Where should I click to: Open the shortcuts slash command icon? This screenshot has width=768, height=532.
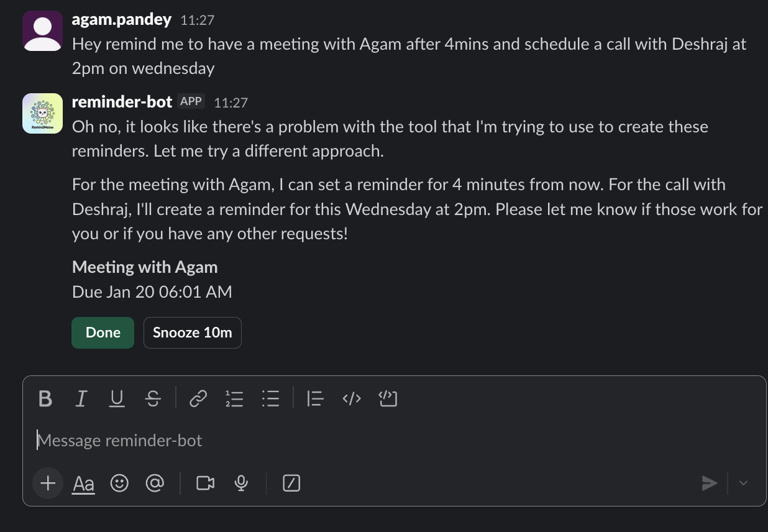291,483
